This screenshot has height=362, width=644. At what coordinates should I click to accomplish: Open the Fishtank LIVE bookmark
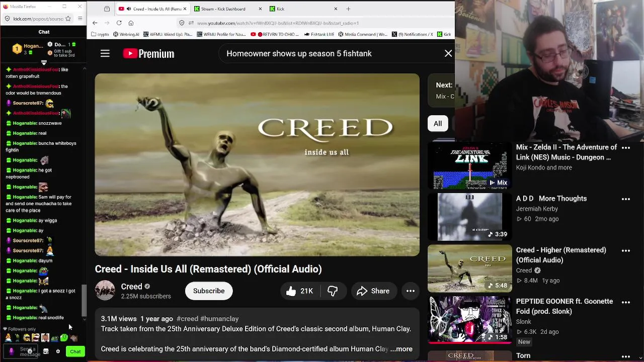[x=319, y=34]
